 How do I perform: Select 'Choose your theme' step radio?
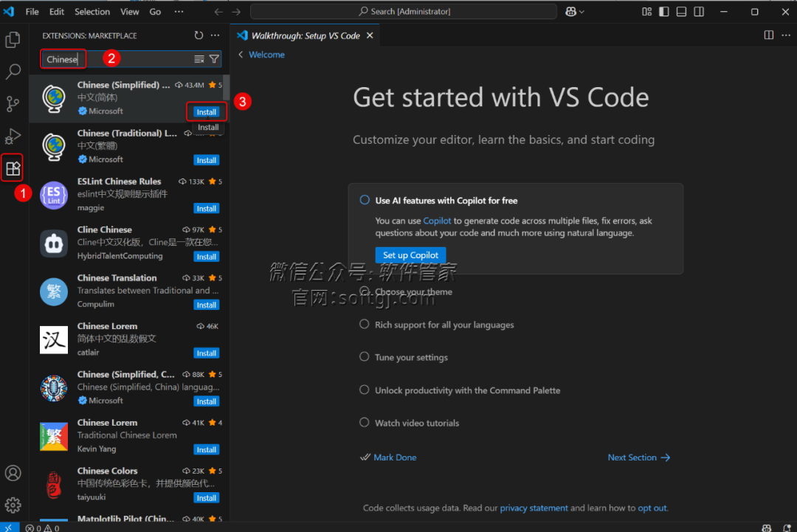point(364,292)
